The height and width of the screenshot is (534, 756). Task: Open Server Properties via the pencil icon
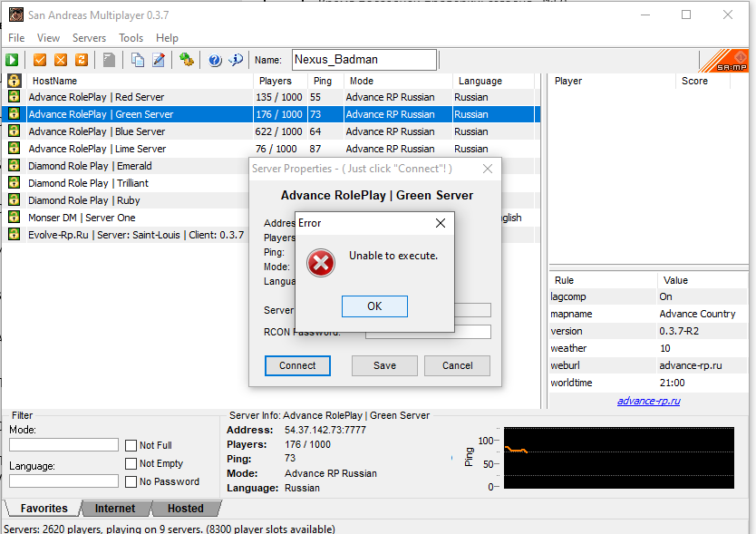pyautogui.click(x=159, y=60)
